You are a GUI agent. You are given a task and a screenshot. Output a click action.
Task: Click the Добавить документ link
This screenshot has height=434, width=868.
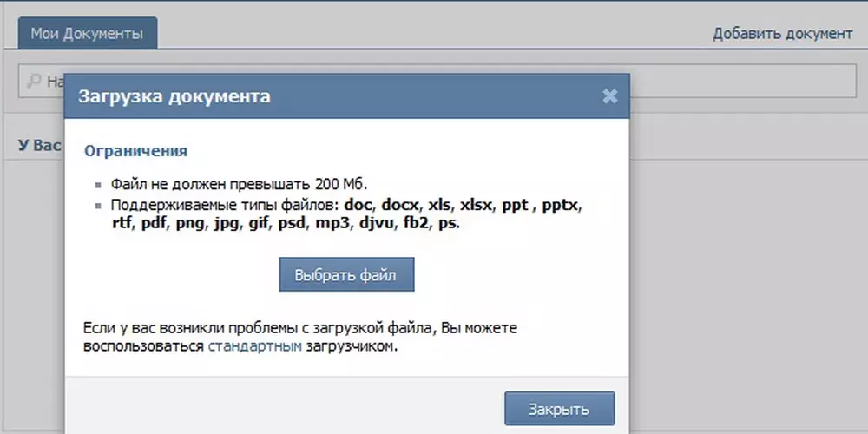point(782,34)
